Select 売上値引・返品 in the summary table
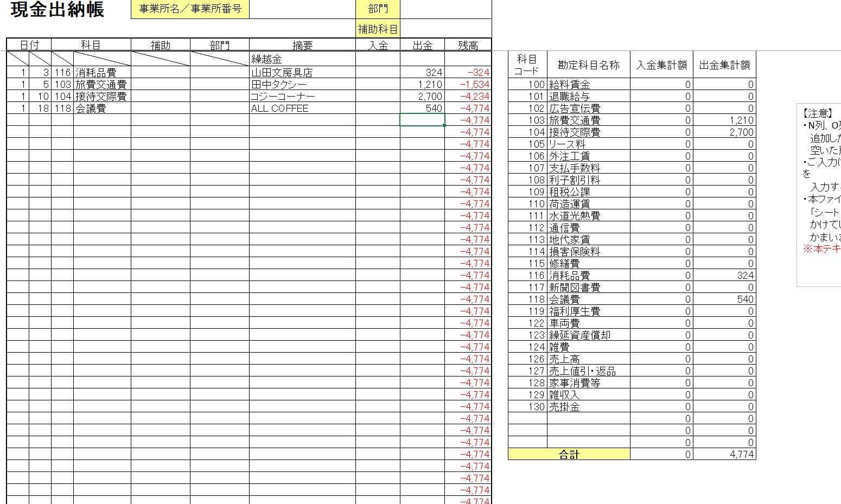Viewport: 841px width, 504px height. 589,371
